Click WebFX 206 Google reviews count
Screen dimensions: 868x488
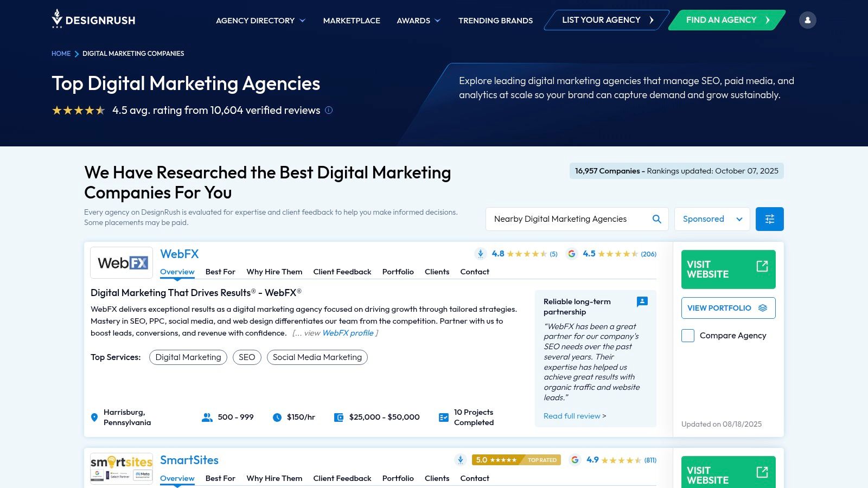click(648, 254)
